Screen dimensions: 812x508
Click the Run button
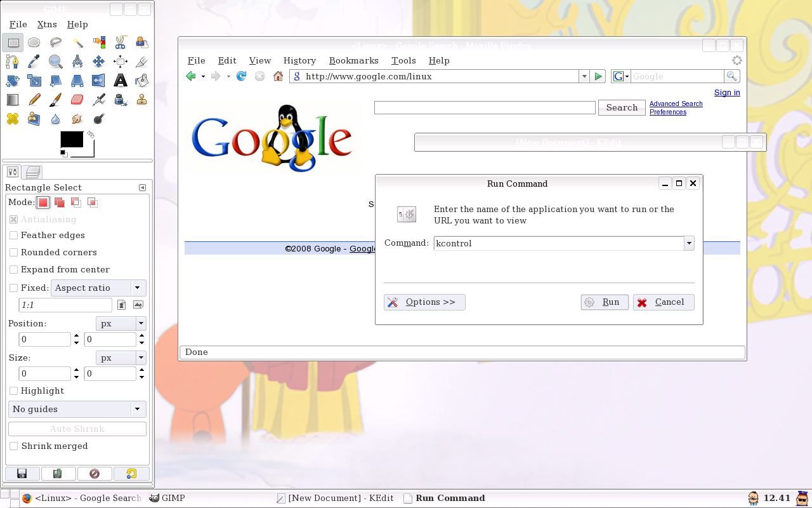point(605,302)
